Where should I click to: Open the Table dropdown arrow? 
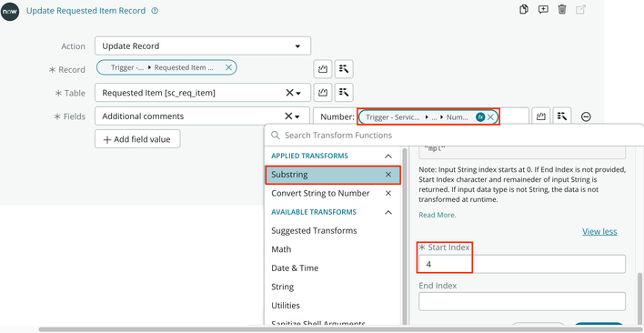[298, 94]
